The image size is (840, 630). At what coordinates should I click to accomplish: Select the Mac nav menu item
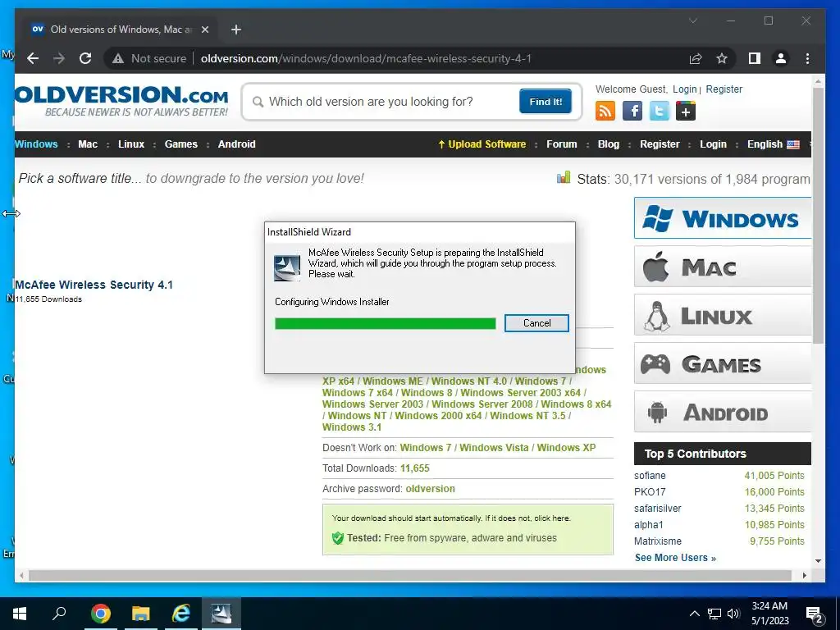pos(88,144)
